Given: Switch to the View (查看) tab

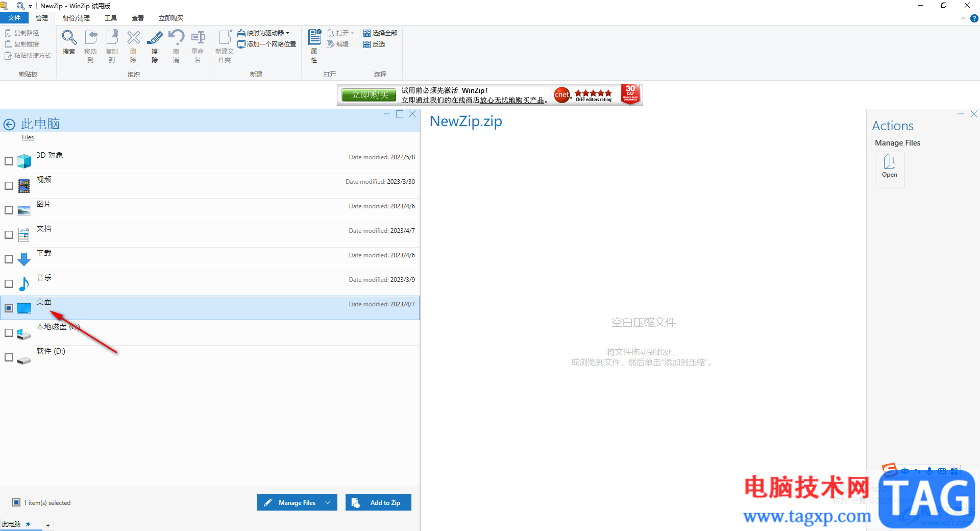Looking at the screenshot, I should (x=138, y=18).
